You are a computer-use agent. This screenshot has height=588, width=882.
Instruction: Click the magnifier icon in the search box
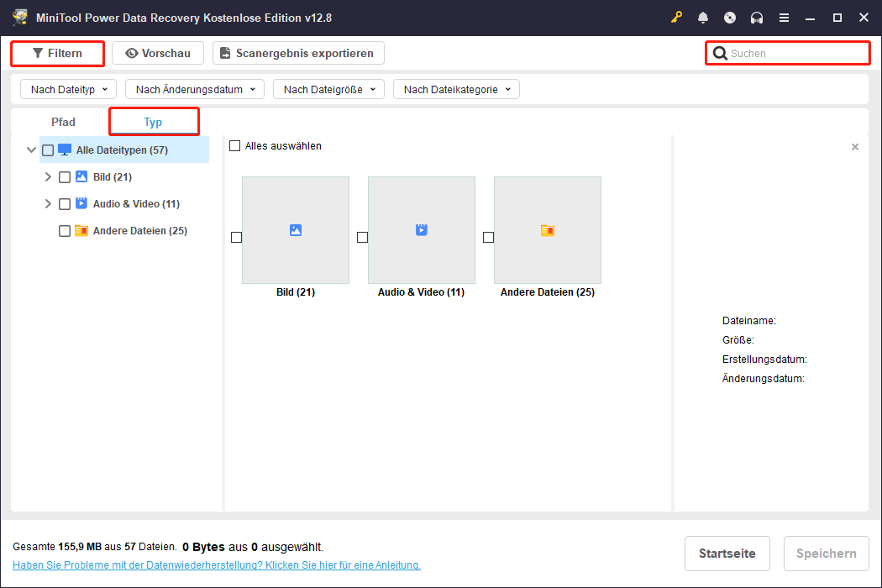tap(721, 53)
